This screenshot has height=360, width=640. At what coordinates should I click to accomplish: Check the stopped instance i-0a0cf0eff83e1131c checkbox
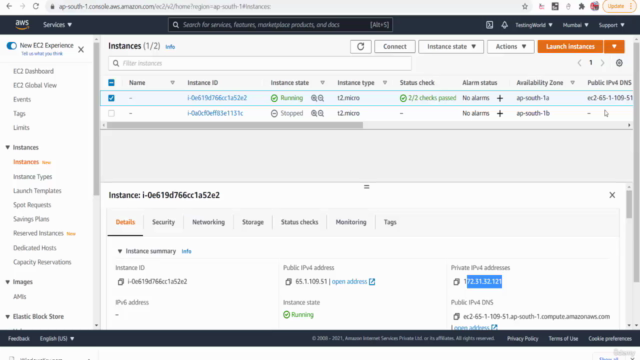pyautogui.click(x=111, y=113)
